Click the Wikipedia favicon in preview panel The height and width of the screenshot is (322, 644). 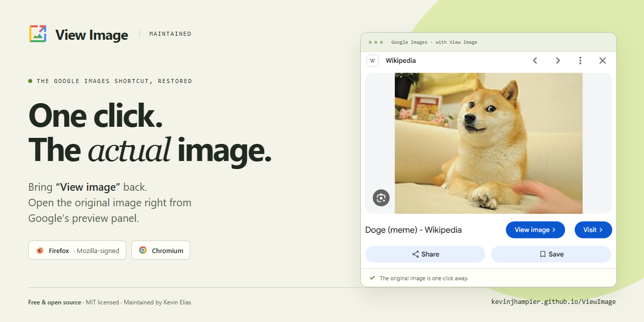(x=372, y=61)
